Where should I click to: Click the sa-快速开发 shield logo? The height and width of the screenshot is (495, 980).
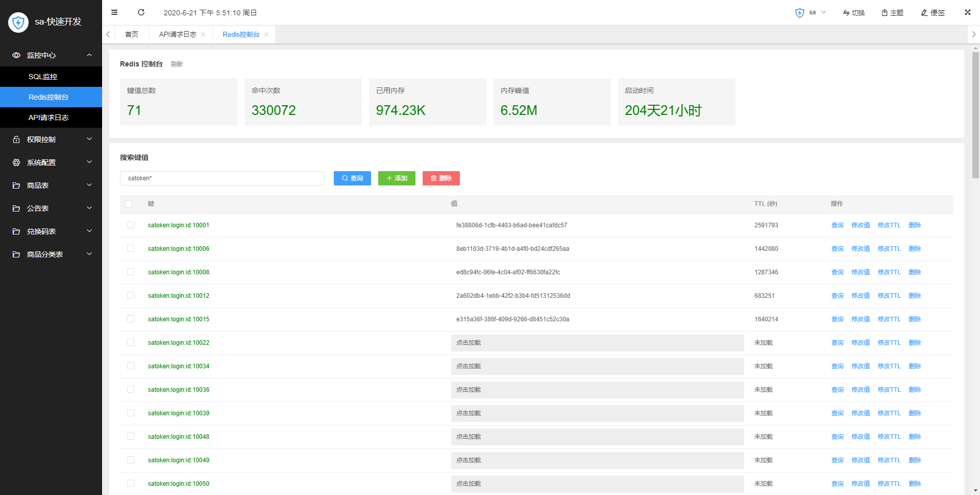point(18,22)
